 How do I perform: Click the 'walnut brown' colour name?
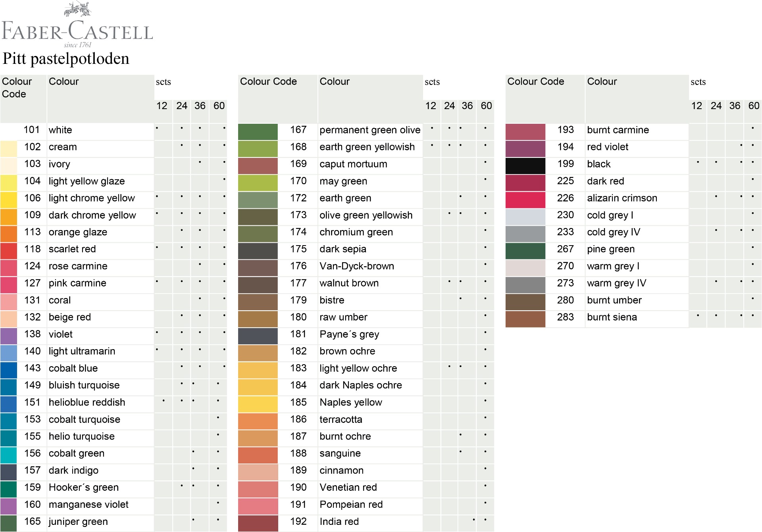coord(349,283)
